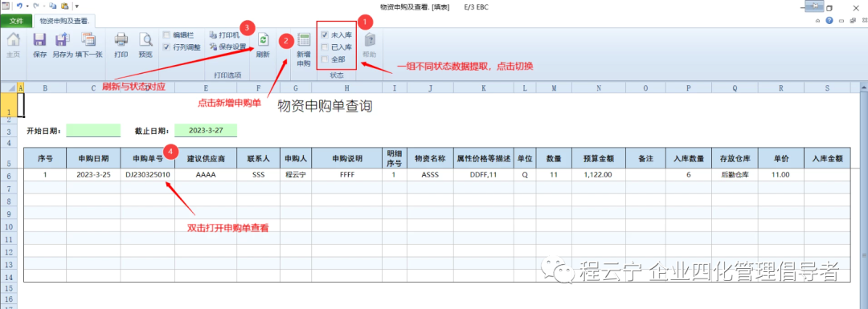Click the 物资名称 cell ASSS
Viewport: 868px width, 309px height.
pos(430,174)
